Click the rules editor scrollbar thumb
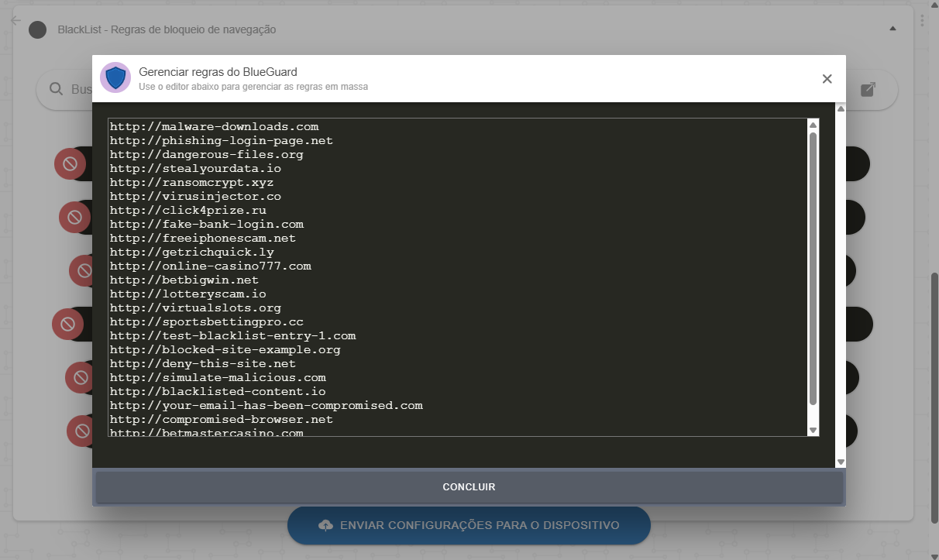This screenshot has height=560, width=939. coord(813,267)
